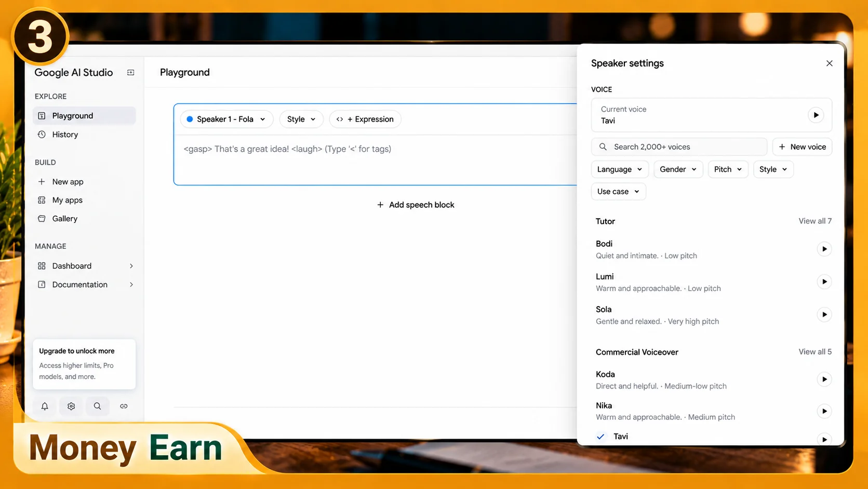Click the + Expression button
The image size is (868, 489).
[365, 119]
